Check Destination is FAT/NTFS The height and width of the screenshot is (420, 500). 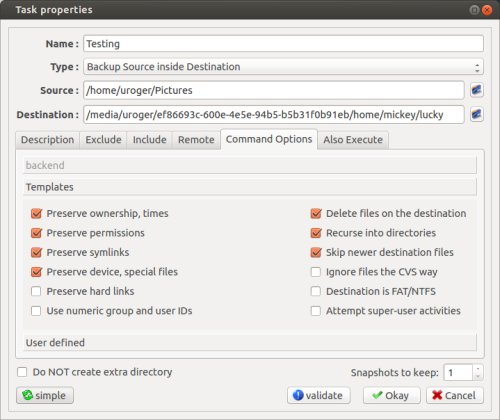316,291
